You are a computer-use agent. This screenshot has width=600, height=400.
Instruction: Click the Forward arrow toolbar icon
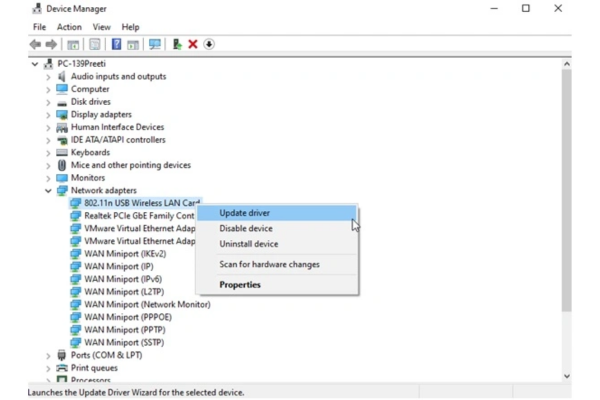tap(51, 44)
